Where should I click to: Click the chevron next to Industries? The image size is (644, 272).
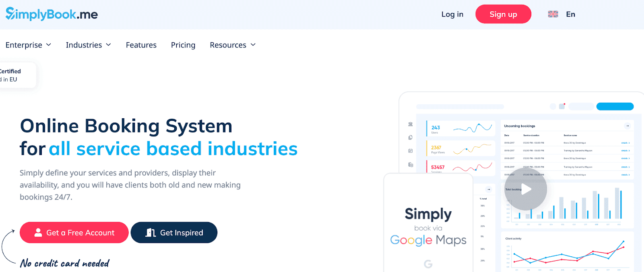[x=108, y=45]
